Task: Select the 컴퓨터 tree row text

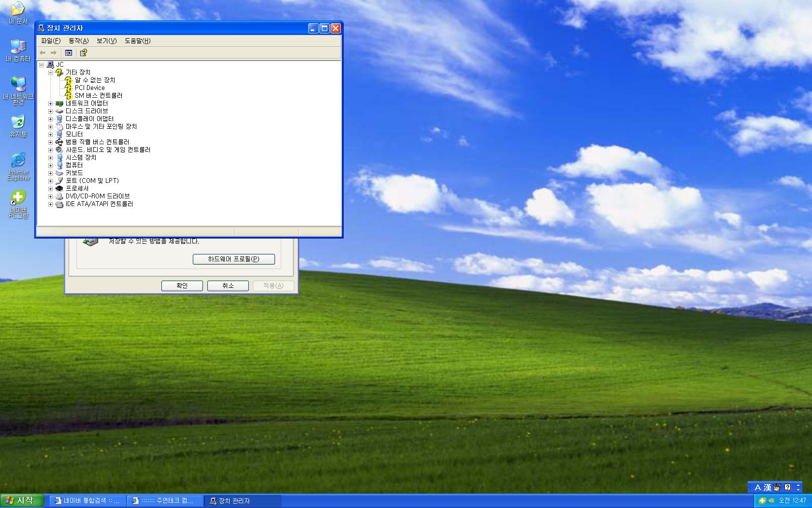Action: pyautogui.click(x=74, y=165)
